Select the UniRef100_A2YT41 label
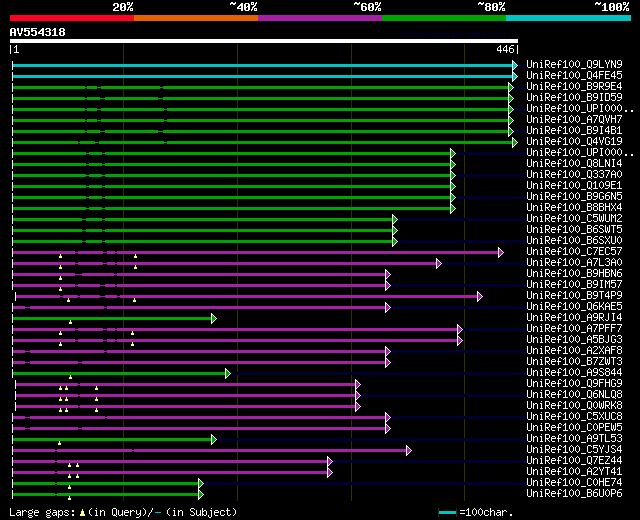 tap(574, 472)
